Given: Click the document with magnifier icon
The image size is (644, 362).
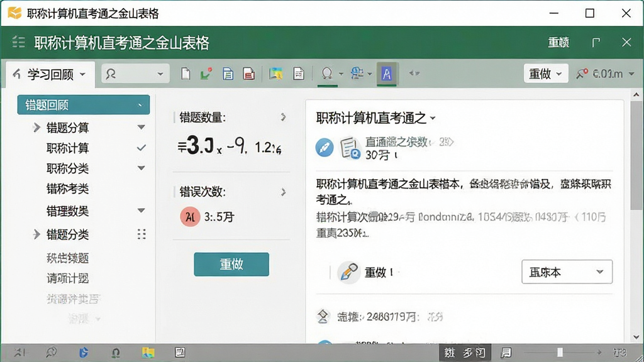Looking at the screenshot, I should pyautogui.click(x=350, y=148).
